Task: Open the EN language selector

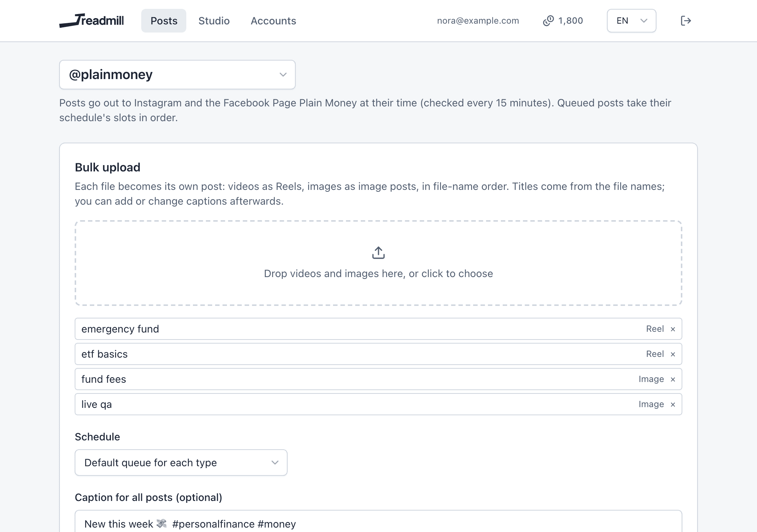Action: click(x=631, y=21)
